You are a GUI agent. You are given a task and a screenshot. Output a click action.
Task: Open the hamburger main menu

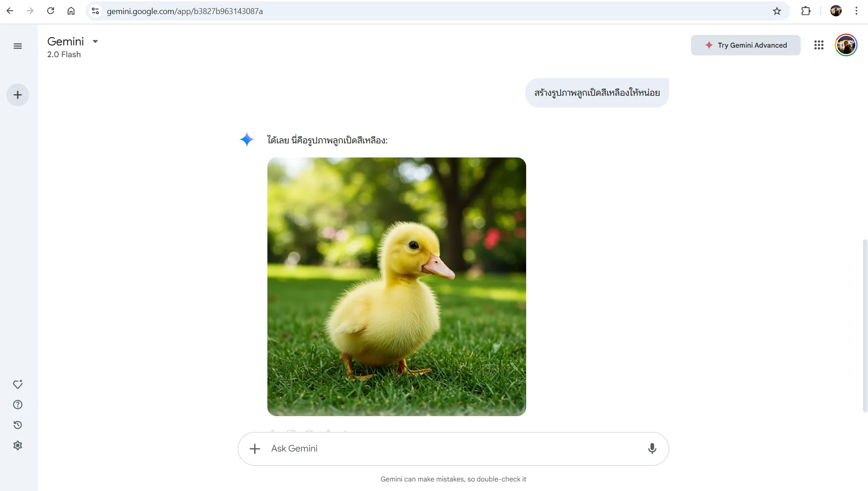(x=18, y=46)
